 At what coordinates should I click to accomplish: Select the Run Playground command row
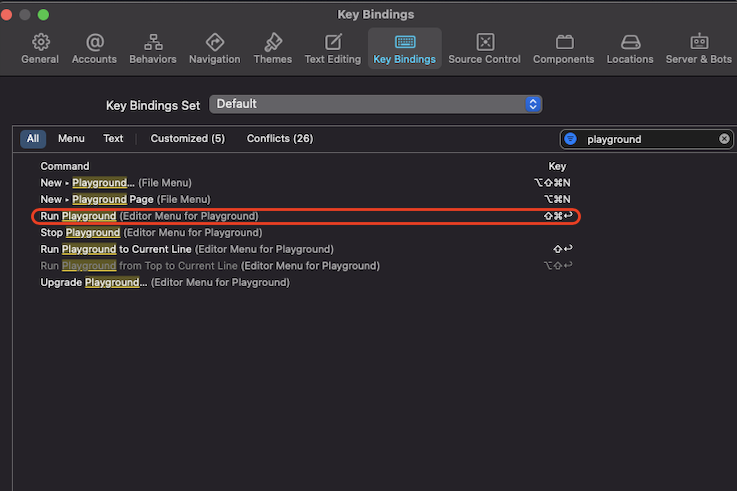click(x=306, y=216)
